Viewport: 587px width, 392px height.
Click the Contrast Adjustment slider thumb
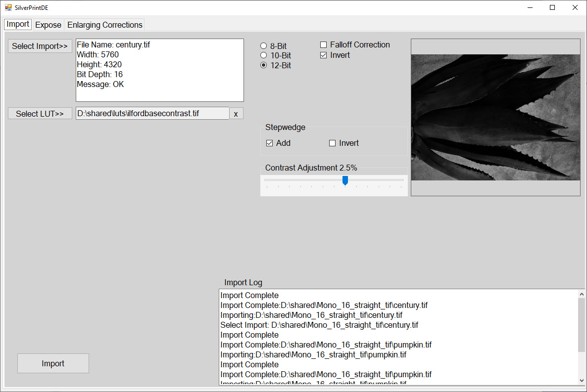(x=345, y=181)
